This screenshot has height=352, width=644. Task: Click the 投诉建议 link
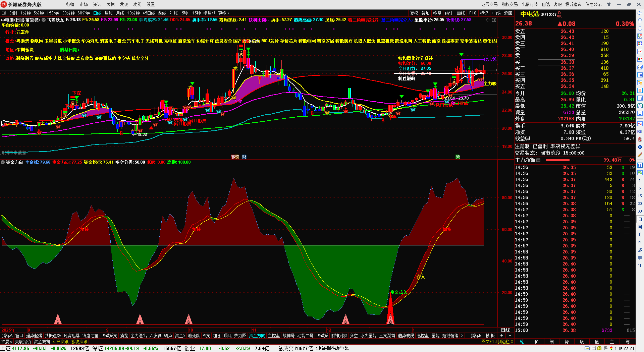point(574,4)
